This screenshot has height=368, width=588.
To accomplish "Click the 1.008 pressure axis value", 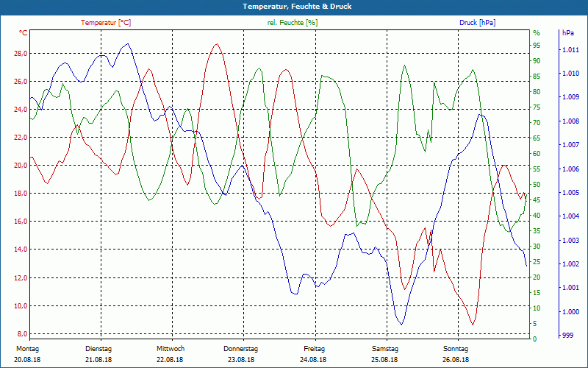I will click(x=569, y=121).
